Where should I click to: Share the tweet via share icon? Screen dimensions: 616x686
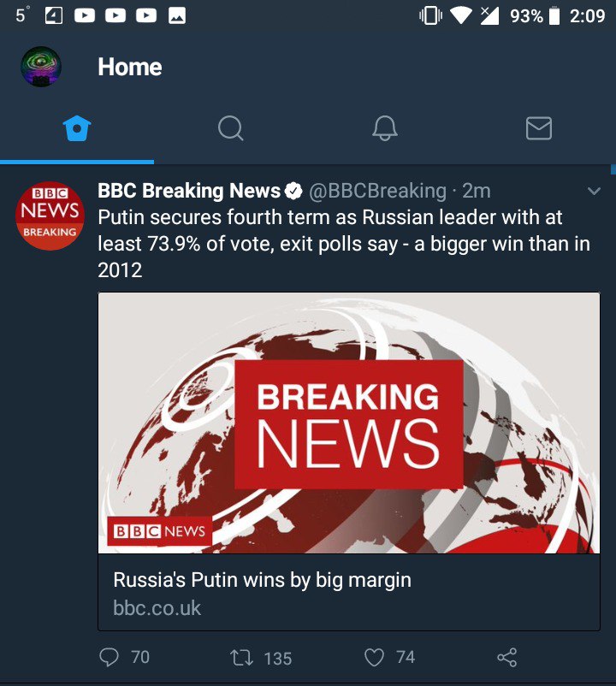[x=507, y=657]
